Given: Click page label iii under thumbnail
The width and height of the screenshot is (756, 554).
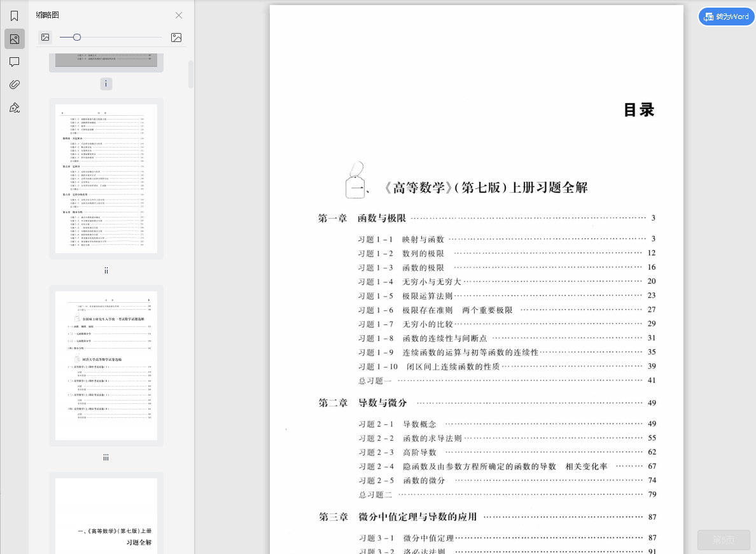Looking at the screenshot, I should 106,458.
